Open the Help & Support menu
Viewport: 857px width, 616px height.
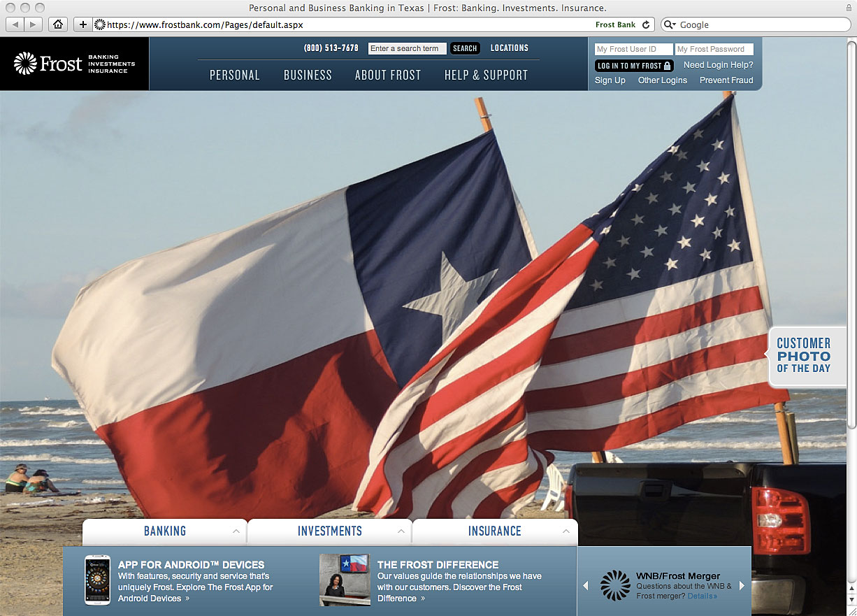[486, 76]
